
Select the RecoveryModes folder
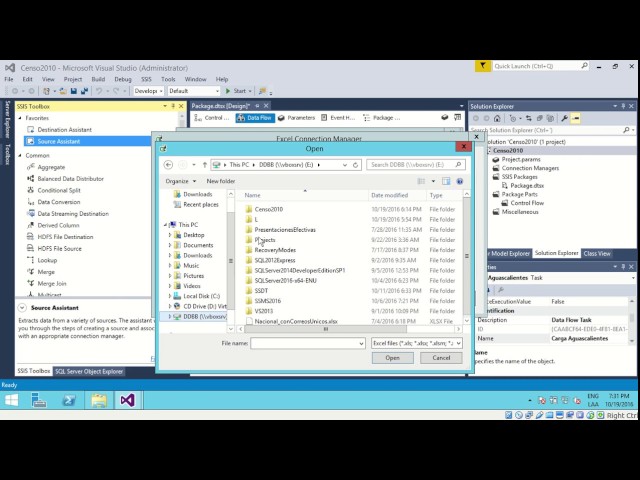(x=275, y=250)
